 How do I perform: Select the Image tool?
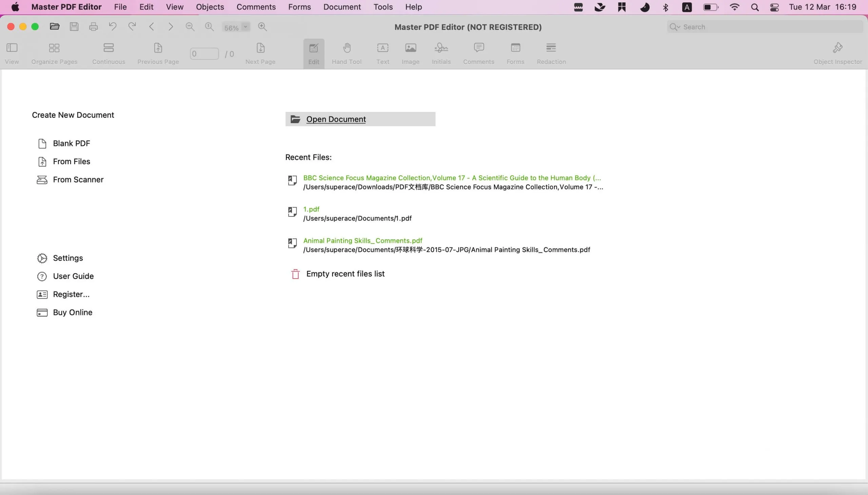pyautogui.click(x=410, y=53)
